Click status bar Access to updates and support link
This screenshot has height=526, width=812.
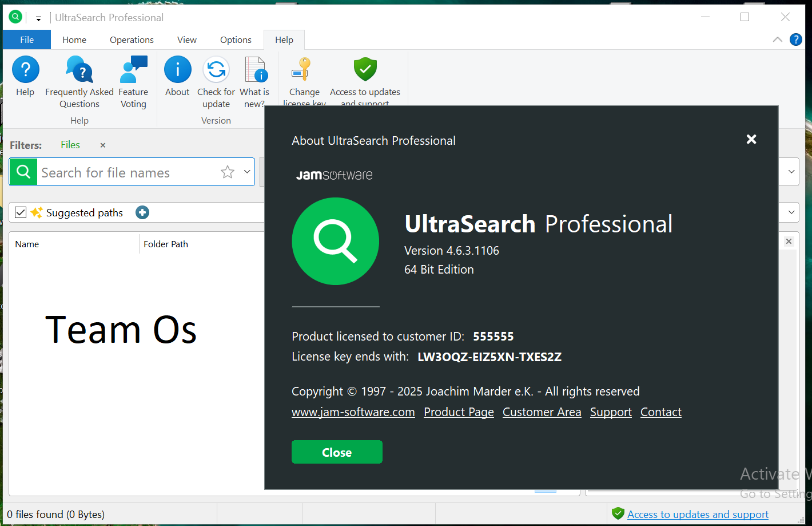click(698, 514)
